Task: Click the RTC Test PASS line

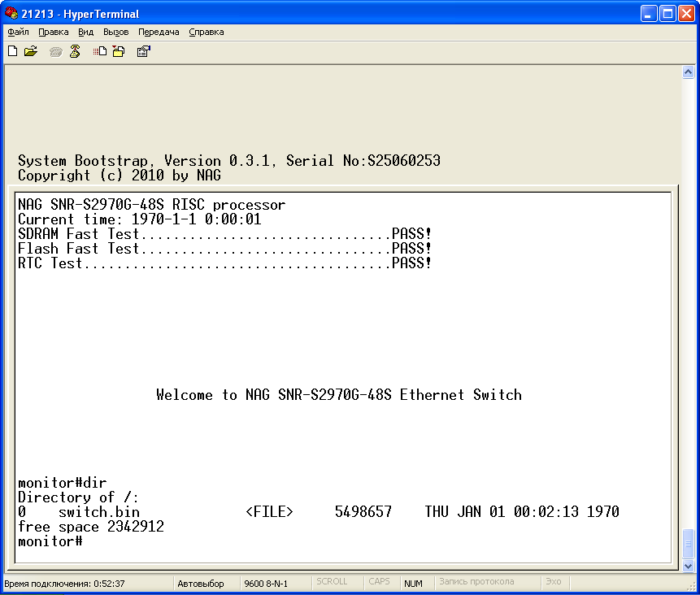Action: [224, 263]
